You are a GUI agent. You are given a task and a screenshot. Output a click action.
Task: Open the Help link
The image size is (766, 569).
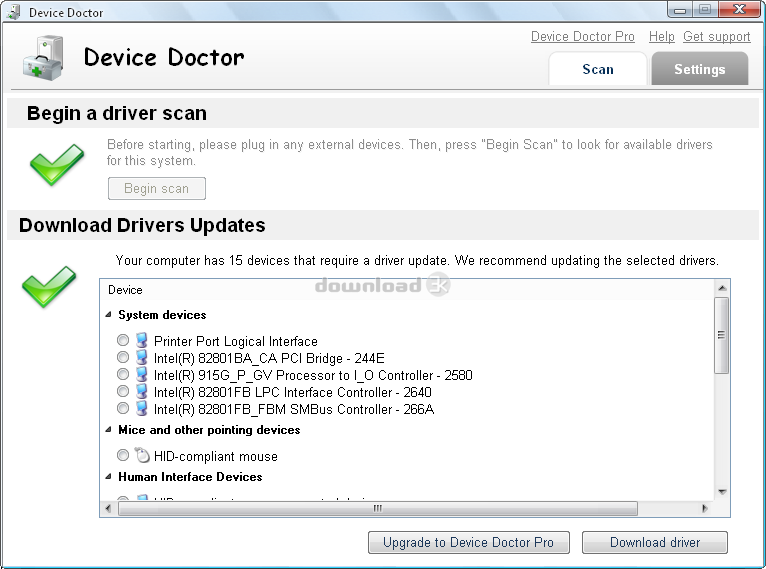tap(661, 37)
